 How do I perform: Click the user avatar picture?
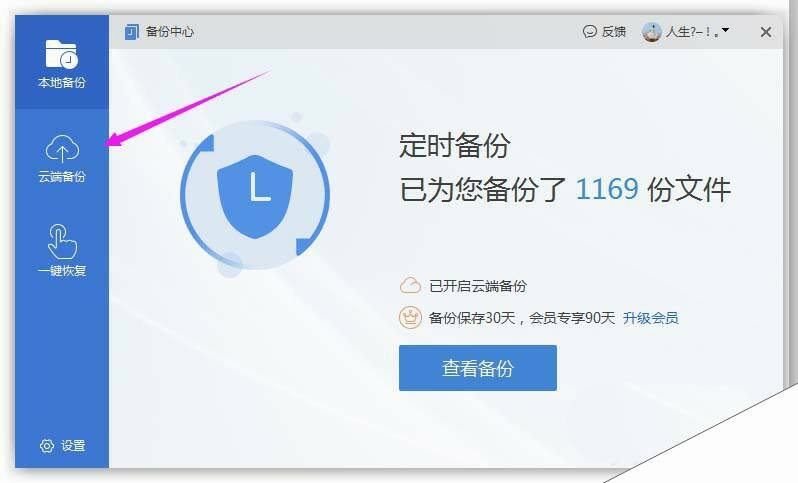(x=652, y=32)
